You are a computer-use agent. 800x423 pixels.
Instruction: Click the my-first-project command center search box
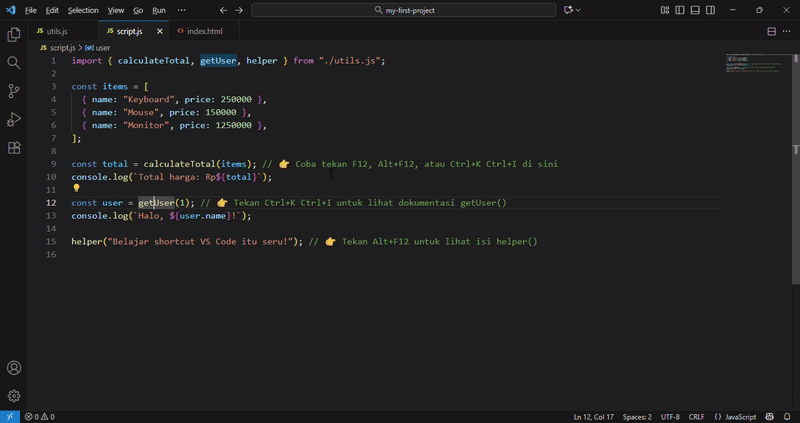pos(404,10)
